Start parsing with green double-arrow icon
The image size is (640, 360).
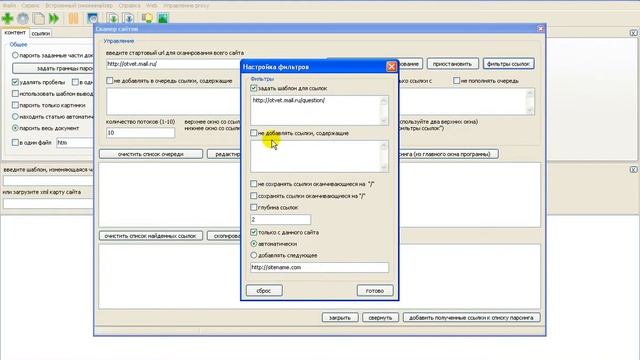(54, 18)
